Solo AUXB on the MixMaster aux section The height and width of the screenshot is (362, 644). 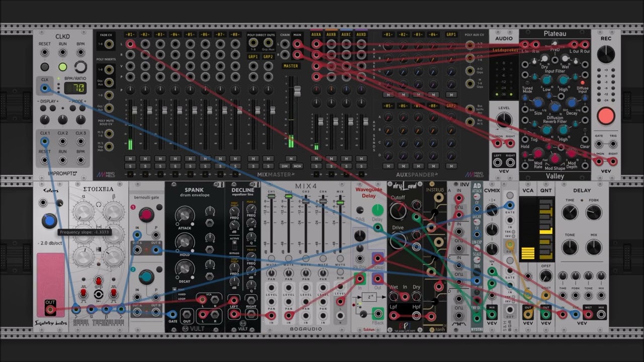pyautogui.click(x=331, y=166)
